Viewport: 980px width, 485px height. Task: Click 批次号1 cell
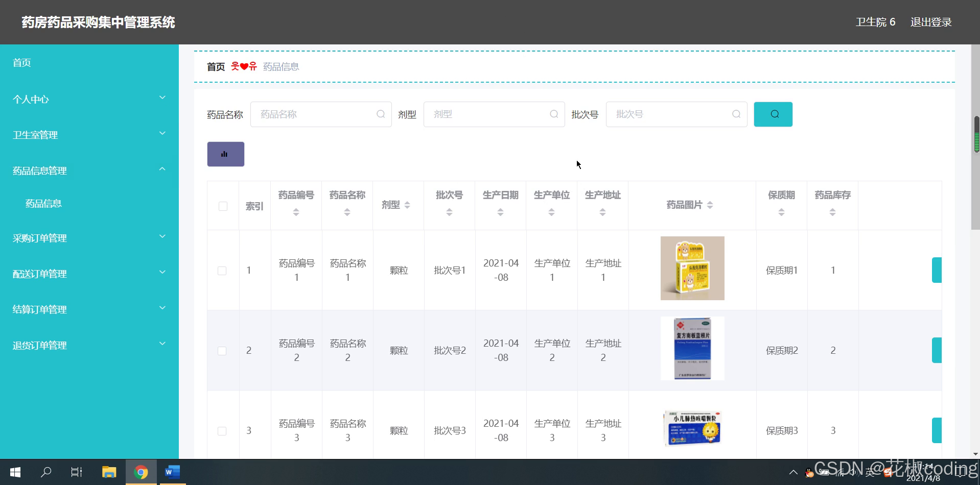click(x=450, y=271)
